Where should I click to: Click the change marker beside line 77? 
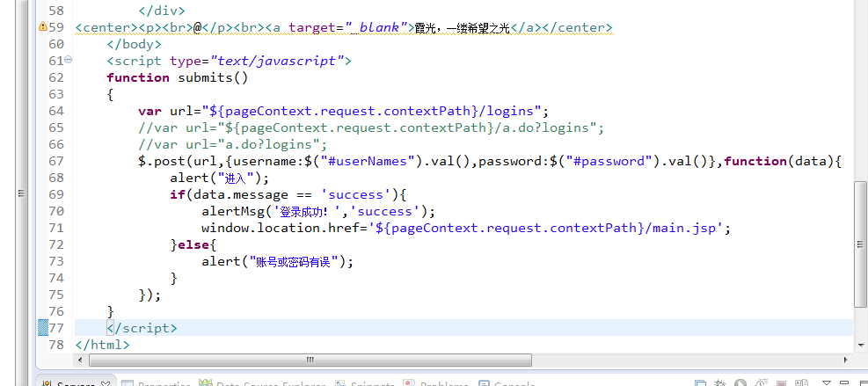click(42, 328)
